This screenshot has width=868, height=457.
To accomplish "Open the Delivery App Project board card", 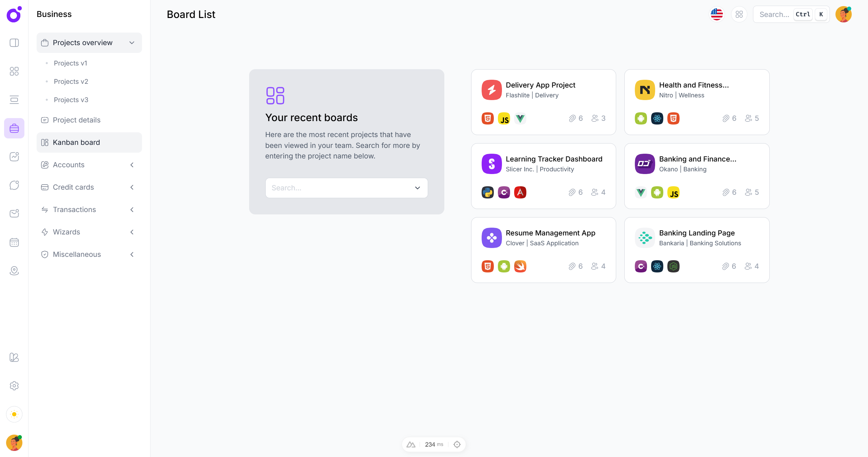I will click(x=543, y=102).
